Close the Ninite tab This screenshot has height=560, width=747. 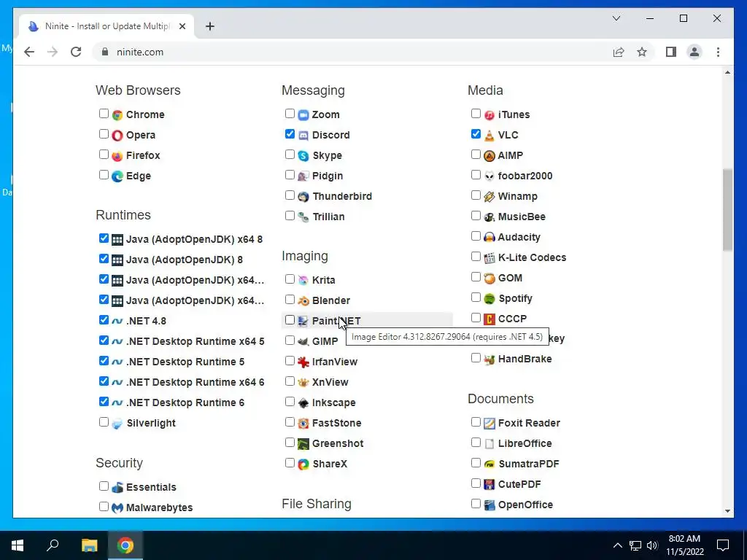click(182, 26)
